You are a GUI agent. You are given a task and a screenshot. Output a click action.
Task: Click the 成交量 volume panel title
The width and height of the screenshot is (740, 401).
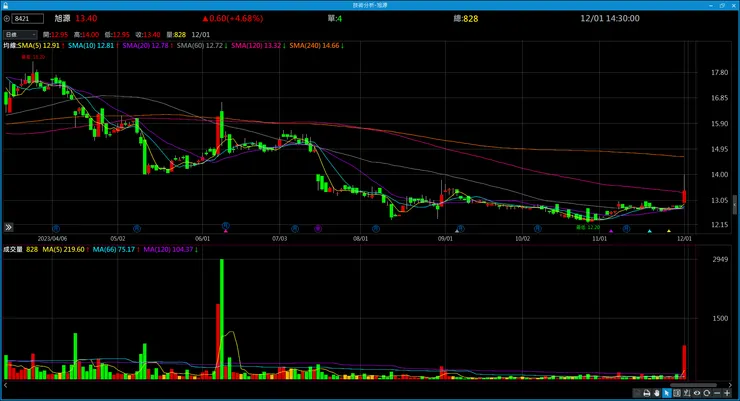click(13, 250)
